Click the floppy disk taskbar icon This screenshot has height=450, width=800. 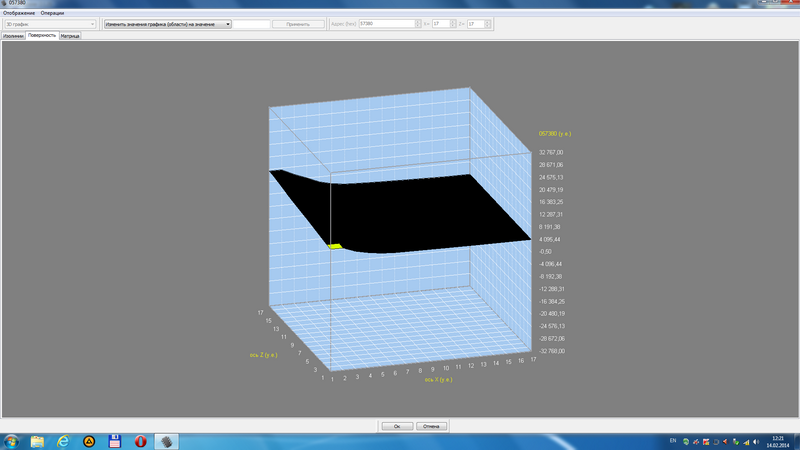[x=115, y=441]
